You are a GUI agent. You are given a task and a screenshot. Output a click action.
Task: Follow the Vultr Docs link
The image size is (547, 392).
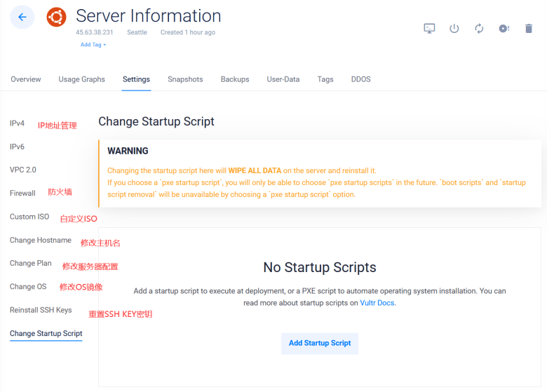click(377, 303)
